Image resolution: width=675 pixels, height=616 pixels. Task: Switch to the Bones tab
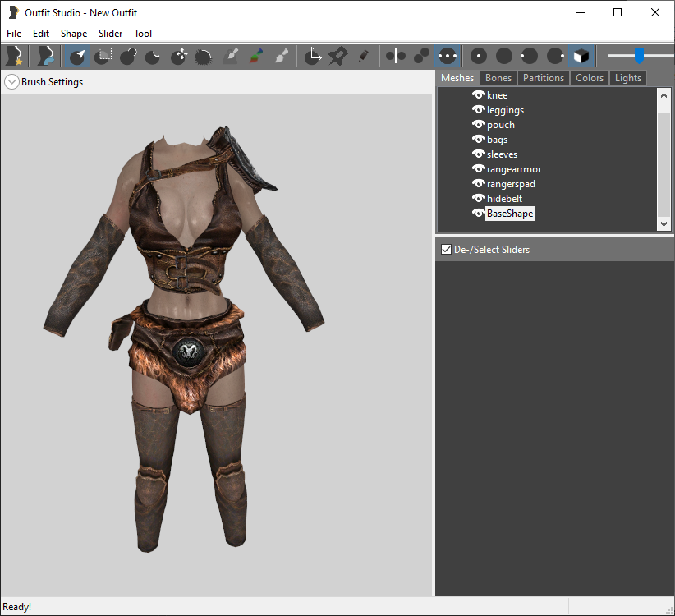(x=498, y=78)
